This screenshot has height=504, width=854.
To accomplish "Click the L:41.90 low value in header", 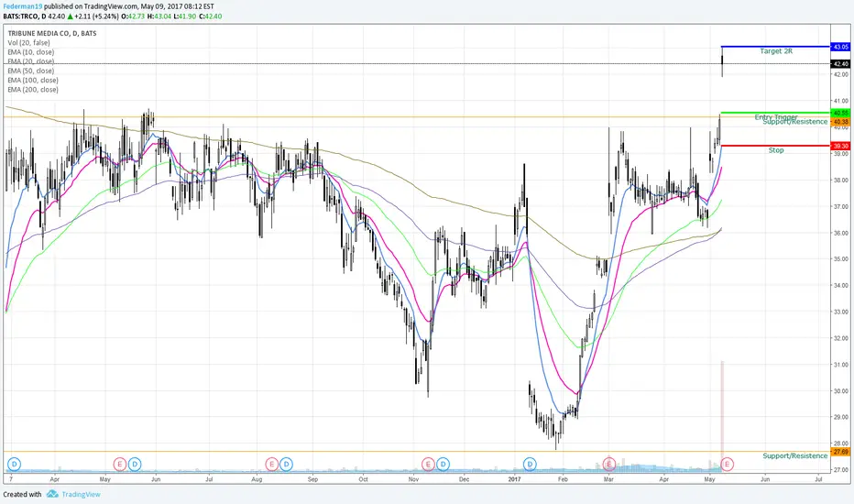I will click(185, 16).
